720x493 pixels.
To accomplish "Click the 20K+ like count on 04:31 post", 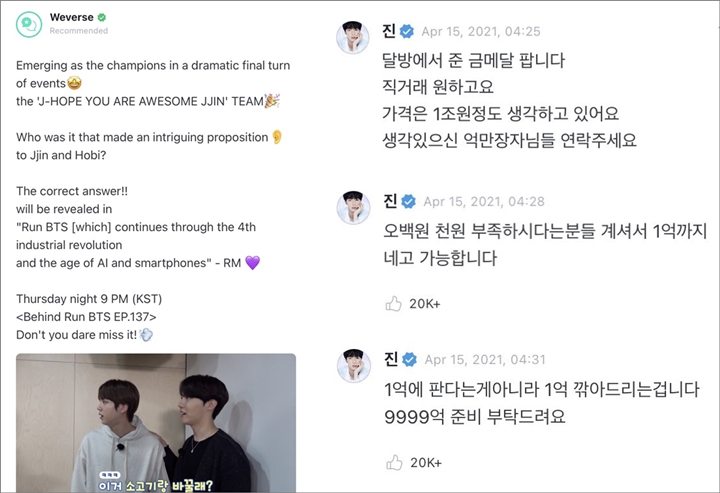I will point(426,463).
